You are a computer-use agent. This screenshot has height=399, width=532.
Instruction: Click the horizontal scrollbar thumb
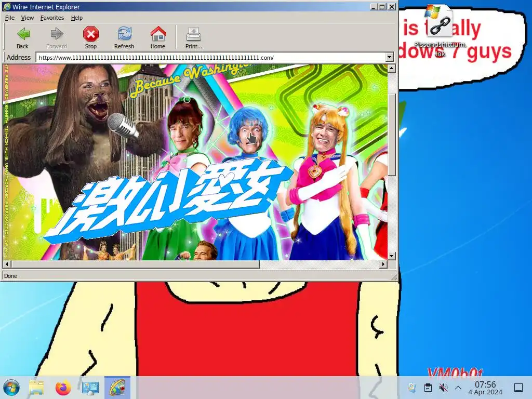(x=135, y=264)
